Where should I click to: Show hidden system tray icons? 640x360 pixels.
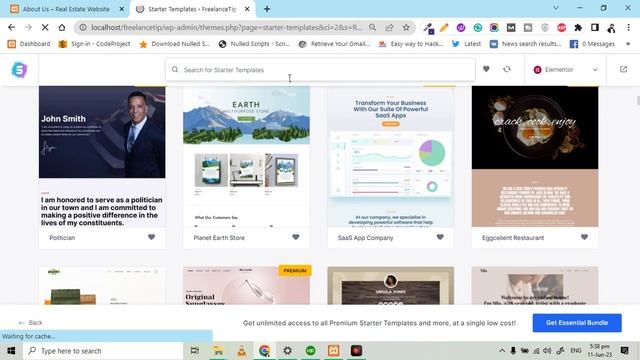click(502, 351)
